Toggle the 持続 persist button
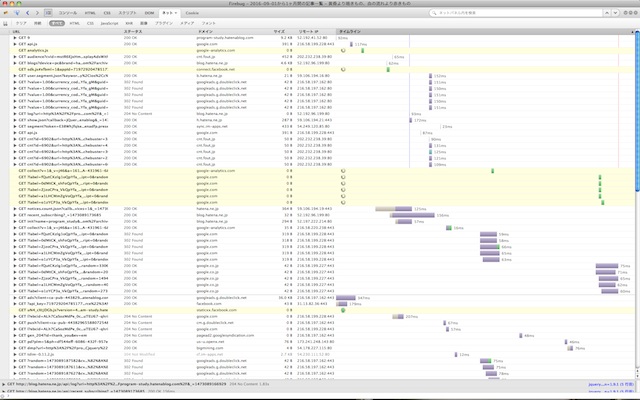 coord(38,24)
